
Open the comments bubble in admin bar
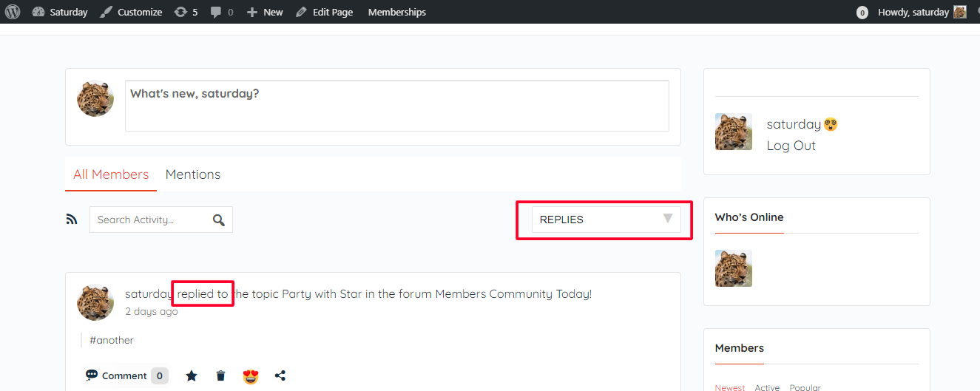pos(221,12)
